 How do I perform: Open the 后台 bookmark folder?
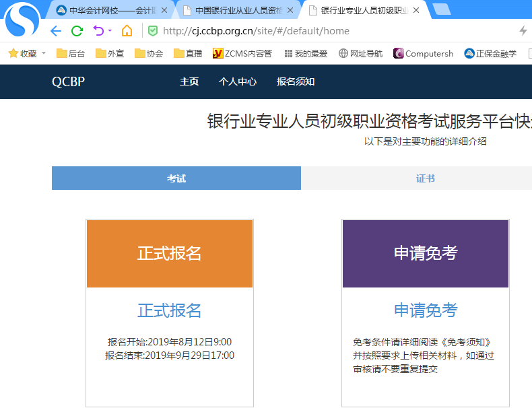71,53
